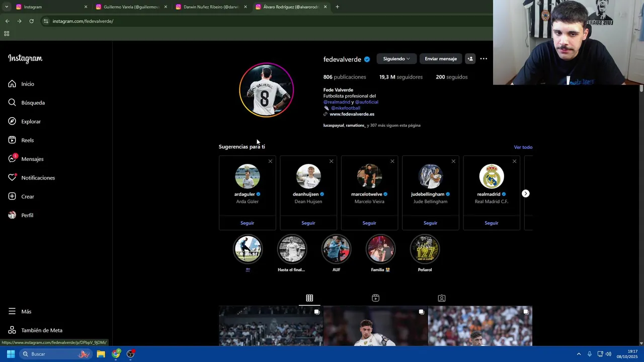The height and width of the screenshot is (362, 644).
Task: Click Enviar mensaje button
Action: click(441, 59)
